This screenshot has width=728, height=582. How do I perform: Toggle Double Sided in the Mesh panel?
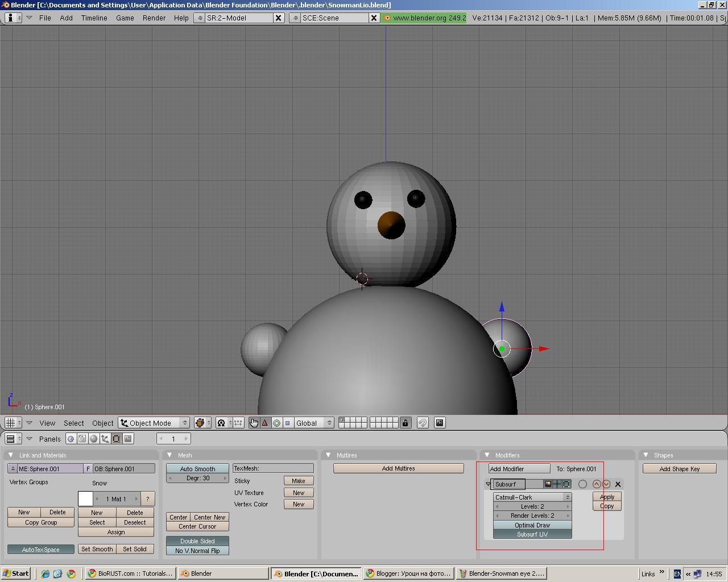pos(197,541)
